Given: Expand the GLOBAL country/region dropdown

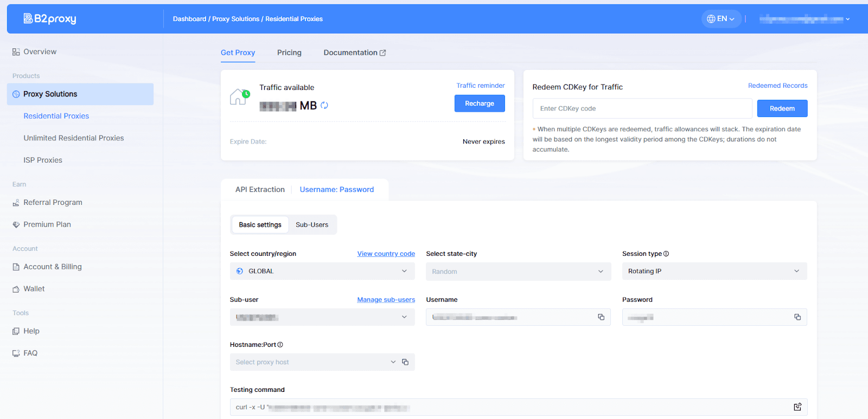Looking at the screenshot, I should (322, 271).
